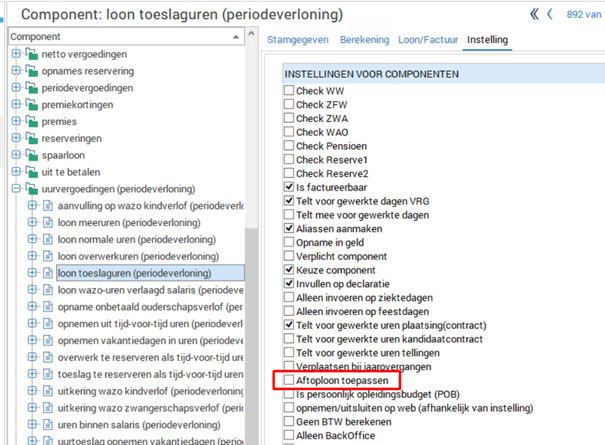The width and height of the screenshot is (605, 445).
Task: Tick the Check WW checkbox
Action: (289, 90)
